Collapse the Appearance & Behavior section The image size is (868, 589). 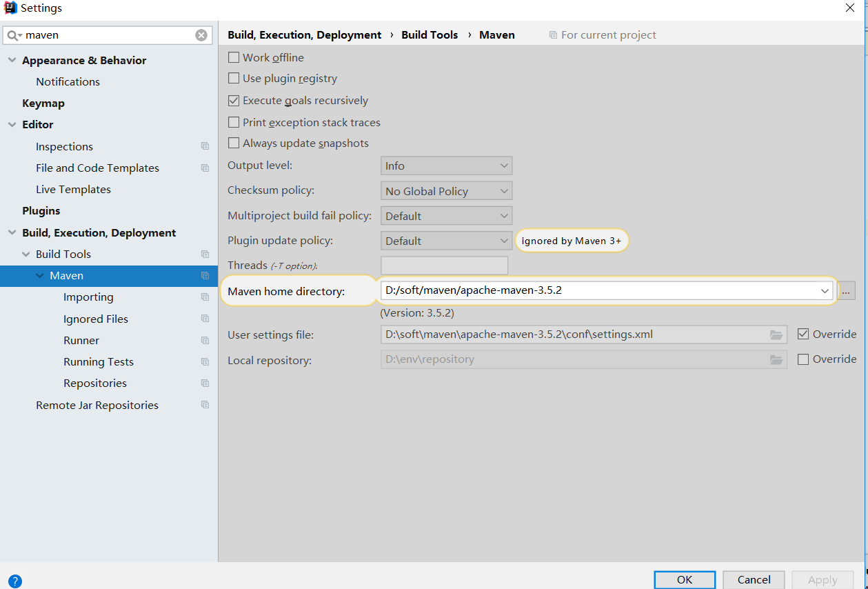pos(12,60)
